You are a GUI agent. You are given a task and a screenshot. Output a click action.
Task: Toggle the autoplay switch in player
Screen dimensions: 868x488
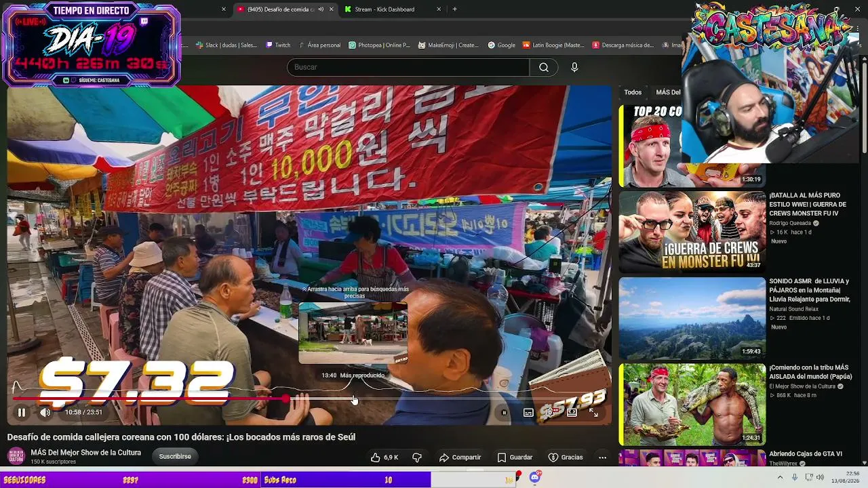pyautogui.click(x=504, y=412)
